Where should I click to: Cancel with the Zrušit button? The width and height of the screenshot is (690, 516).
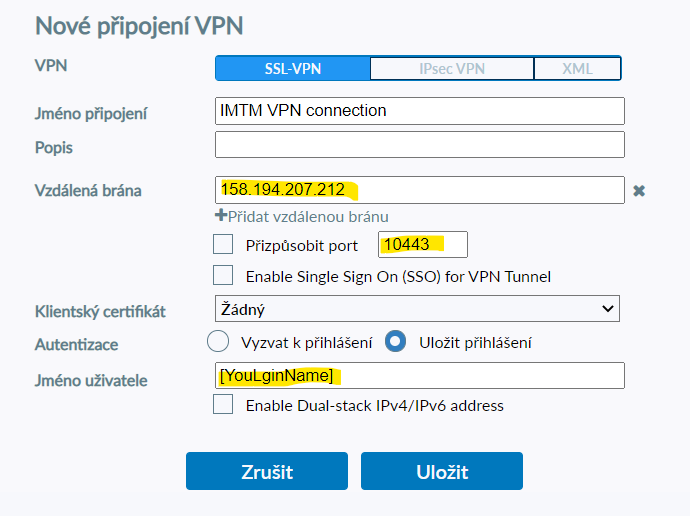point(266,471)
